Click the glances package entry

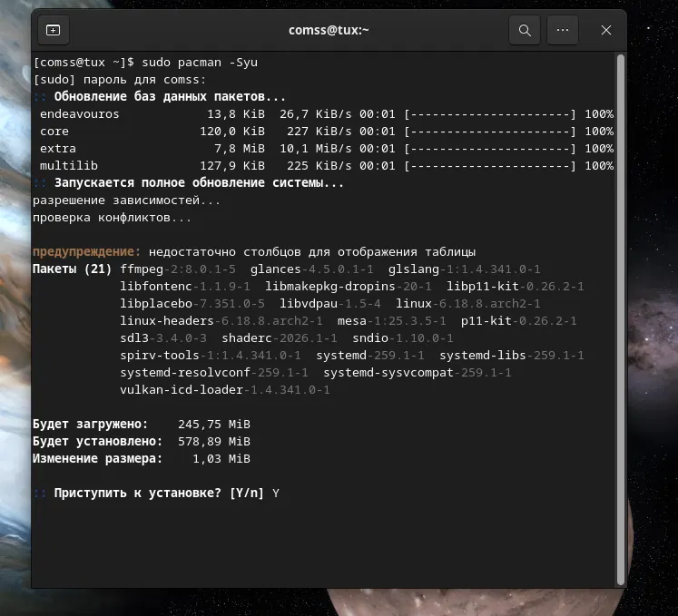(311, 269)
